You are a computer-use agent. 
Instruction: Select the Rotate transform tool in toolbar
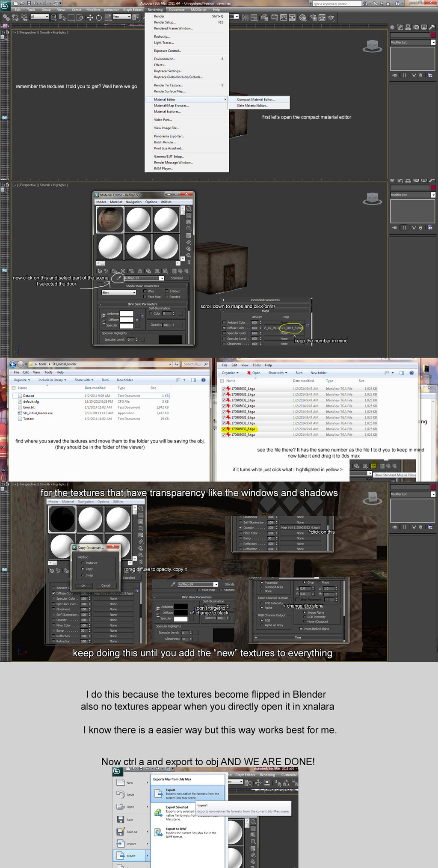99,18
